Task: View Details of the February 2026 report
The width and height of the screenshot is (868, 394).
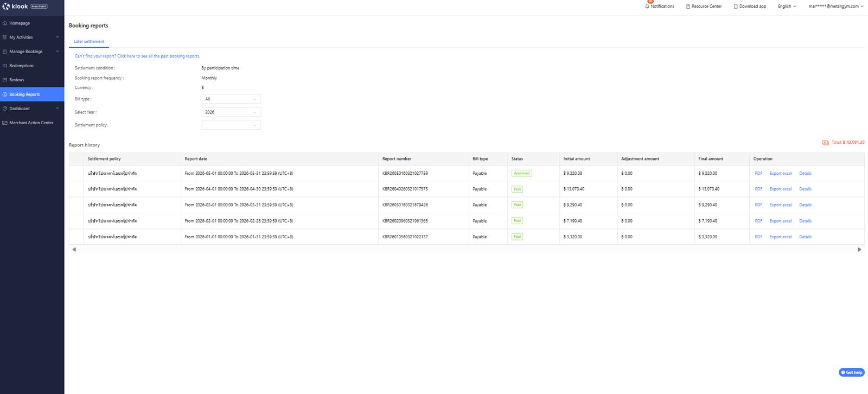Action: [x=805, y=221]
